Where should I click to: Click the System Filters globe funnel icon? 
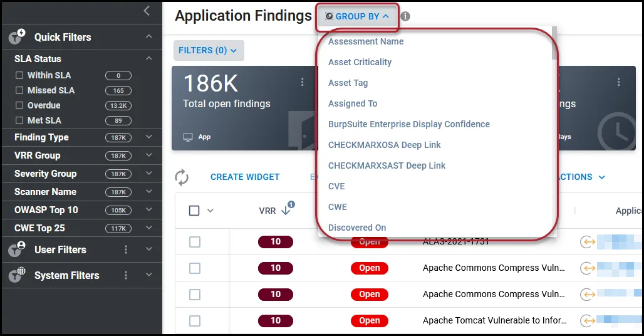tap(17, 275)
